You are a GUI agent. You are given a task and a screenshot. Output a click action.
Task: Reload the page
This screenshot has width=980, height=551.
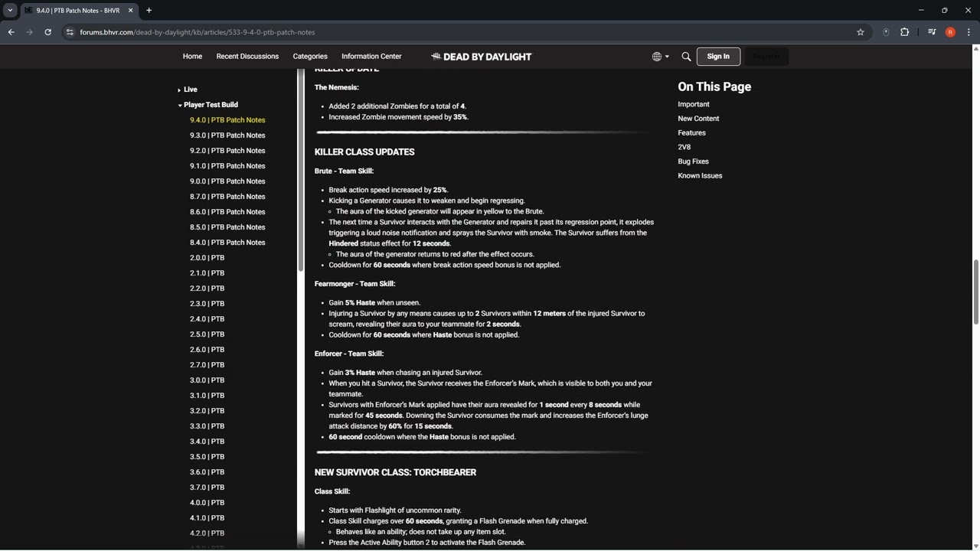pyautogui.click(x=47, y=32)
